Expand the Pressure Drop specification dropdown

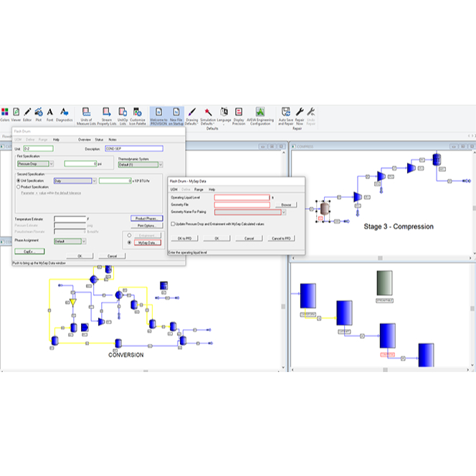tap(52, 164)
